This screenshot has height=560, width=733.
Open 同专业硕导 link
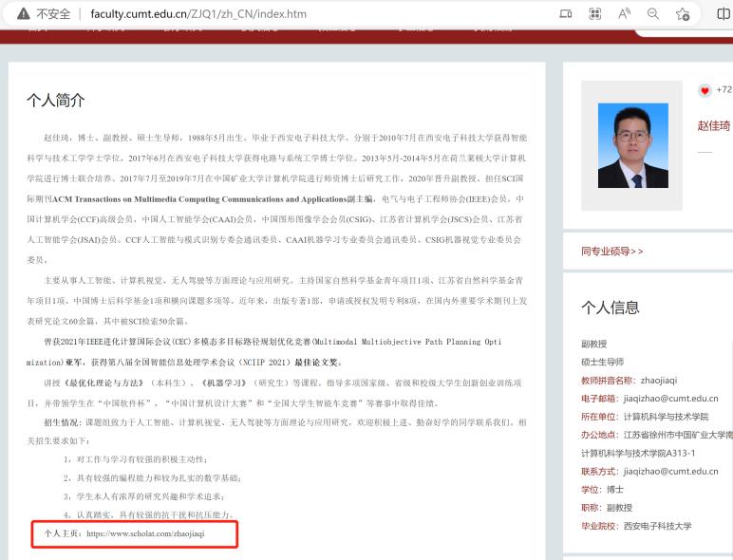[611, 252]
